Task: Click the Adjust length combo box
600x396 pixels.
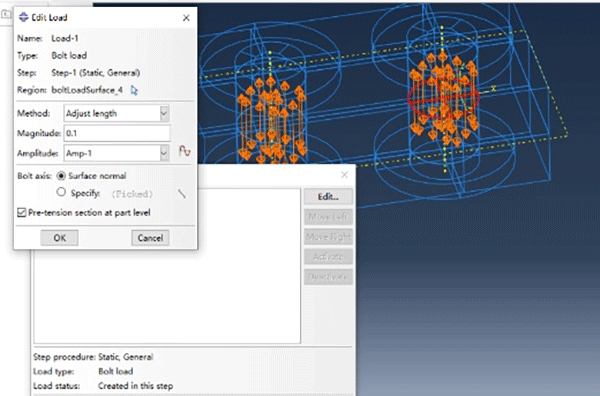Action: [x=116, y=114]
